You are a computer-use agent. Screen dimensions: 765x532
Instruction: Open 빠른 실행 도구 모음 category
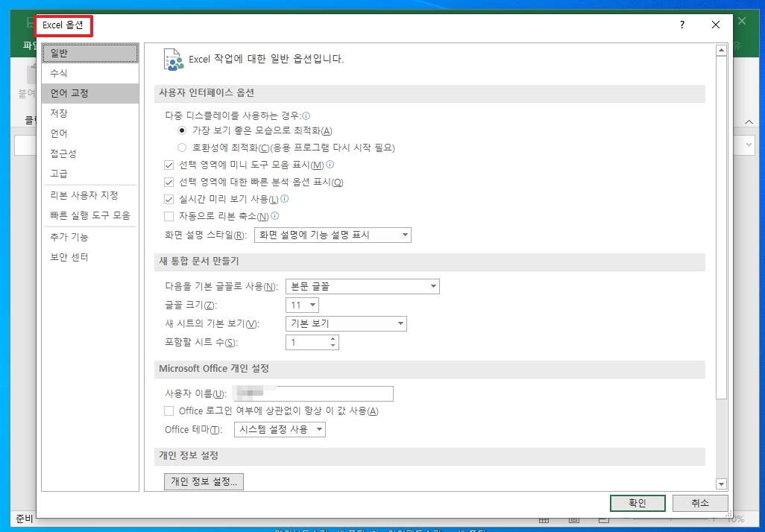pos(90,215)
